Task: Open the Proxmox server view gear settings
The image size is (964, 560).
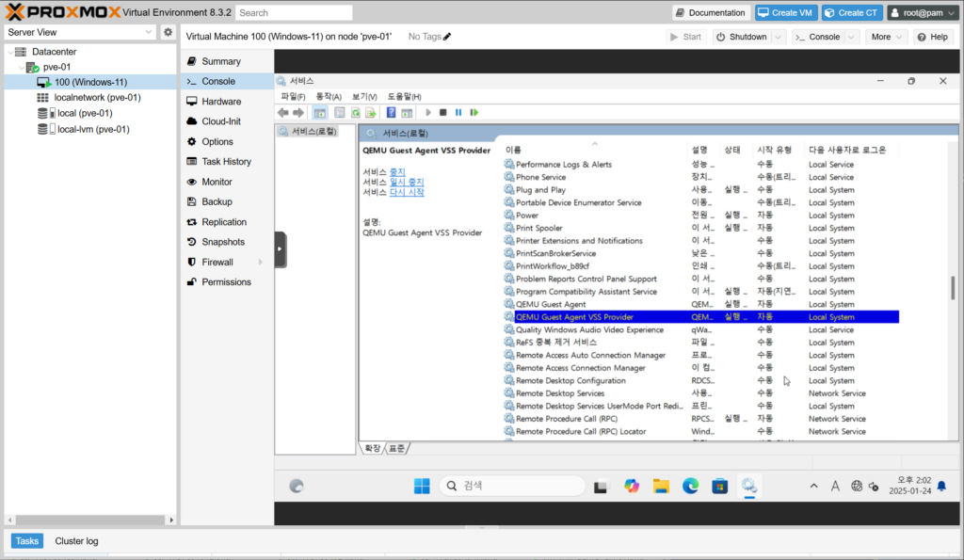Action: click(168, 32)
